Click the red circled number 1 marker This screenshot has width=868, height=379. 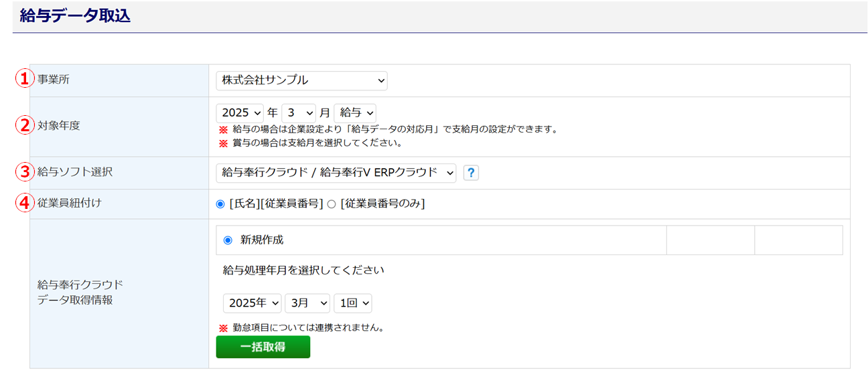pos(24,80)
